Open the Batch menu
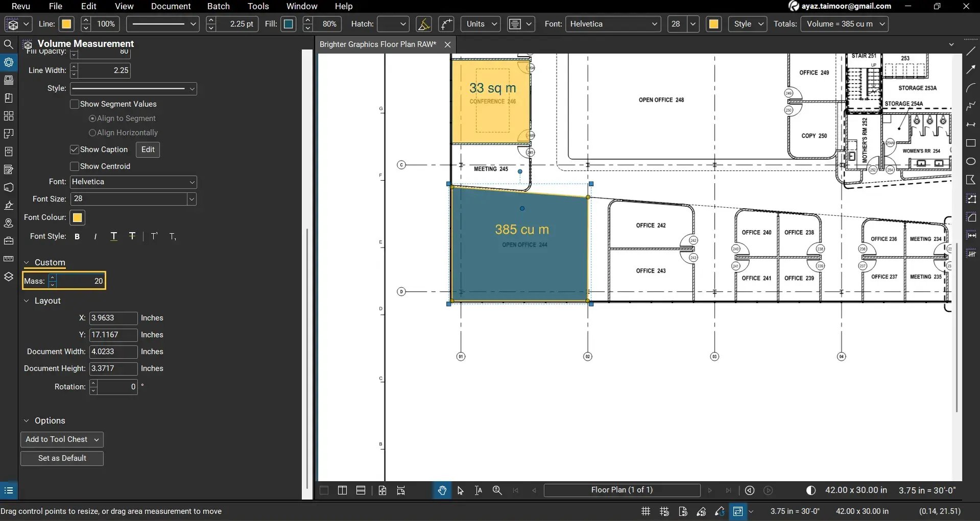980x521 pixels. [218, 6]
